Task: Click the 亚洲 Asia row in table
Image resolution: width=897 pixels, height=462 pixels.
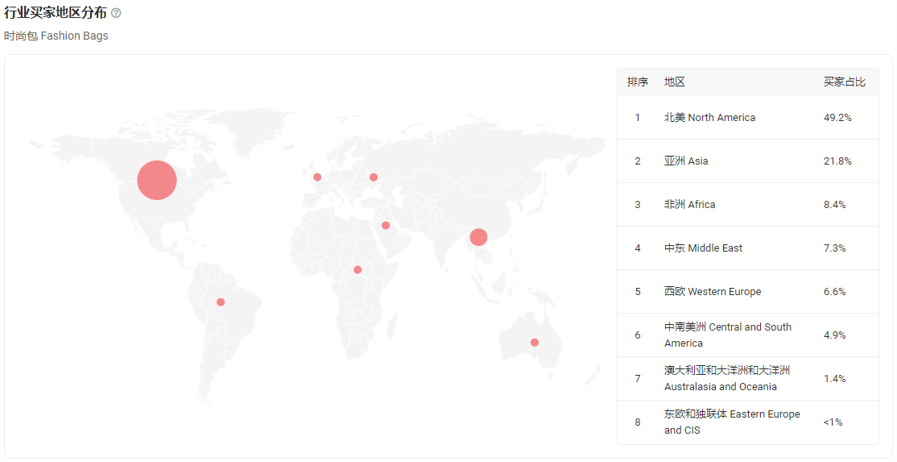Action: (x=748, y=161)
